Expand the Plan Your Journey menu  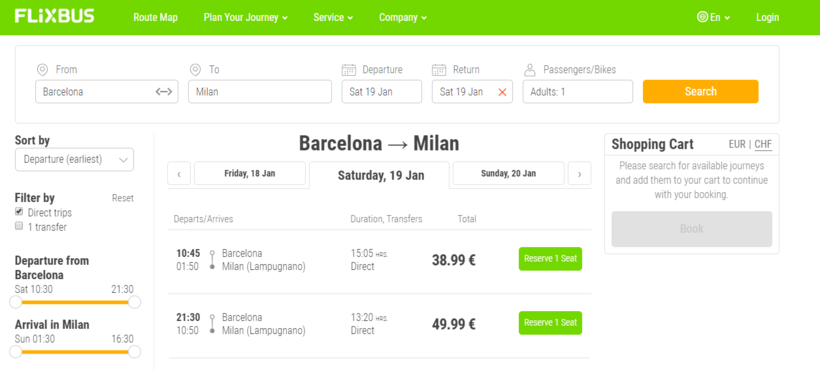pyautogui.click(x=246, y=17)
